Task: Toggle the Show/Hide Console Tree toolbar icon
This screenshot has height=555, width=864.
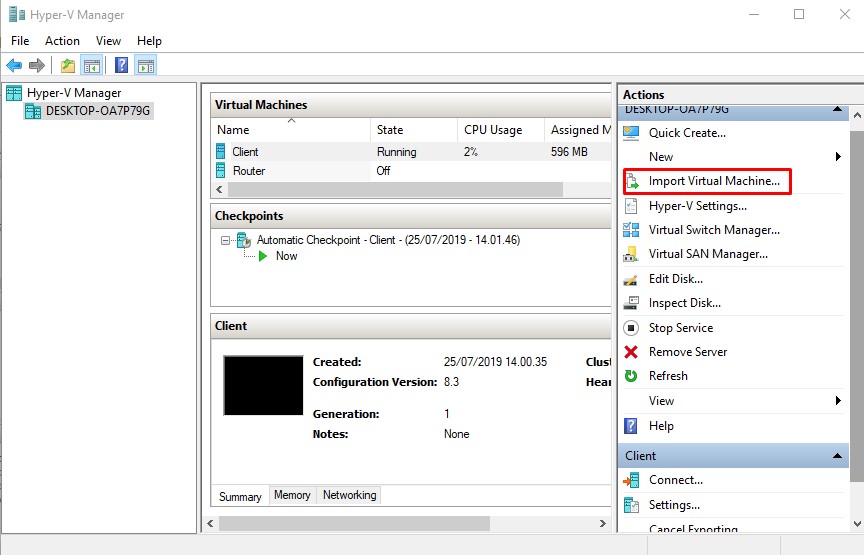Action: 91,66
